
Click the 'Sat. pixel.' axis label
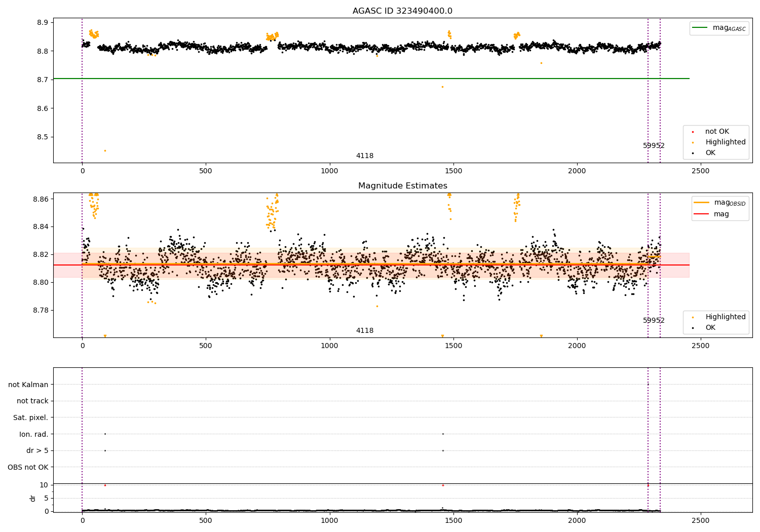(30, 418)
